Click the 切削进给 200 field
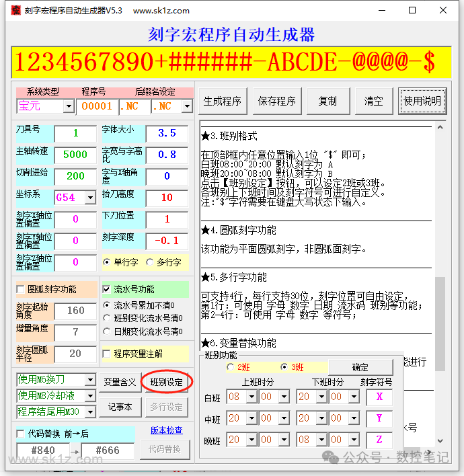 point(75,176)
